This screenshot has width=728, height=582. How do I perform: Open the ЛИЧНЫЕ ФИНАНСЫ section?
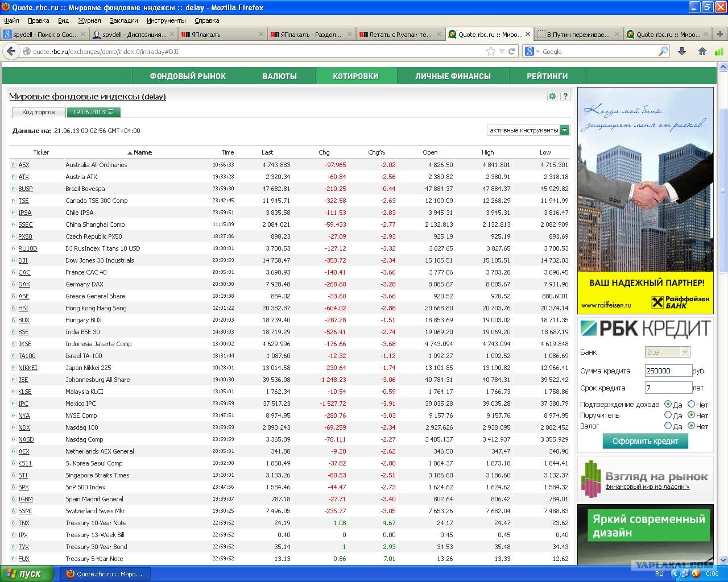453,76
